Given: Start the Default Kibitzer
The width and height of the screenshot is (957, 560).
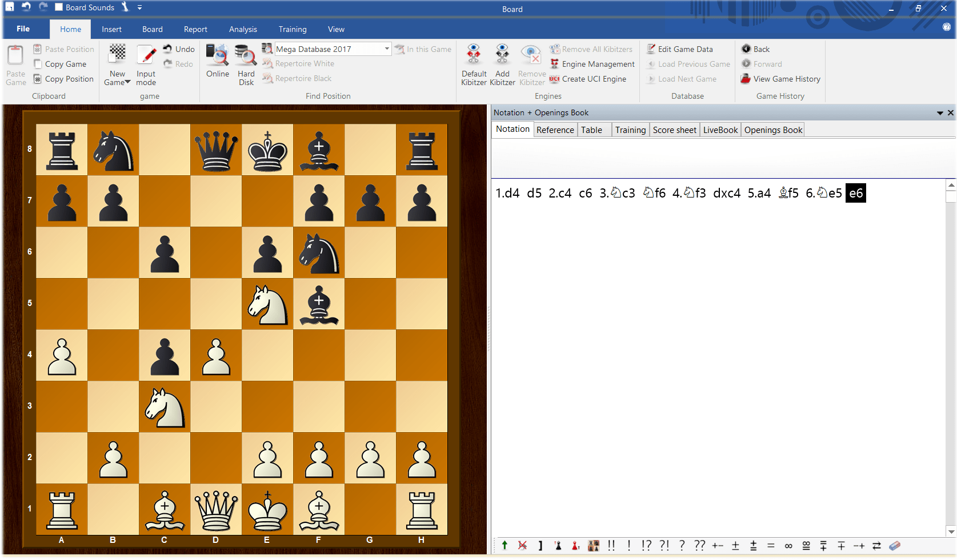Looking at the screenshot, I should click(473, 64).
